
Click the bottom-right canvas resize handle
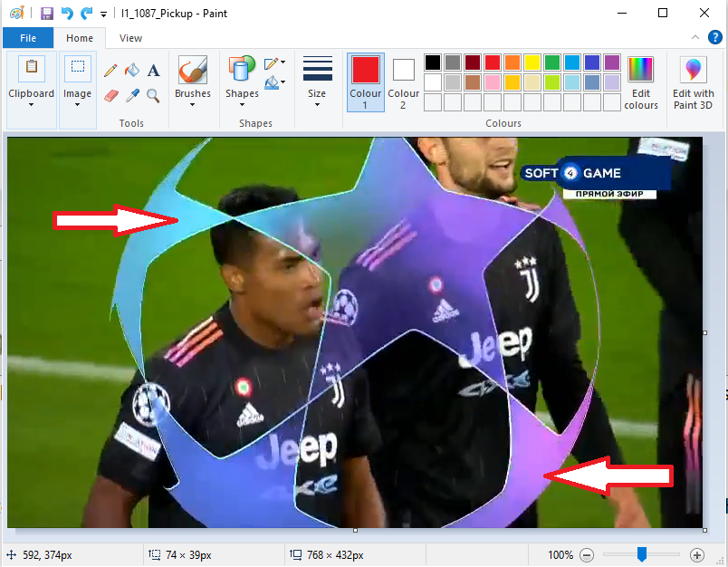[x=704, y=530]
